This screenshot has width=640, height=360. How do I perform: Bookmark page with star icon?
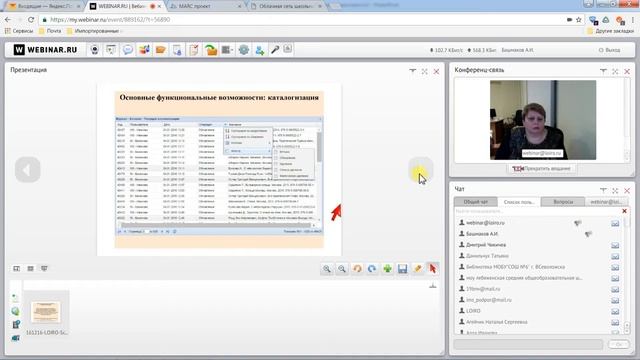(578, 20)
